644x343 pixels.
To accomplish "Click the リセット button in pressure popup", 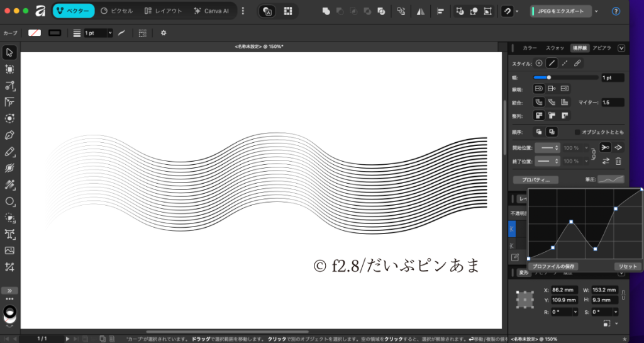I will [x=626, y=266].
